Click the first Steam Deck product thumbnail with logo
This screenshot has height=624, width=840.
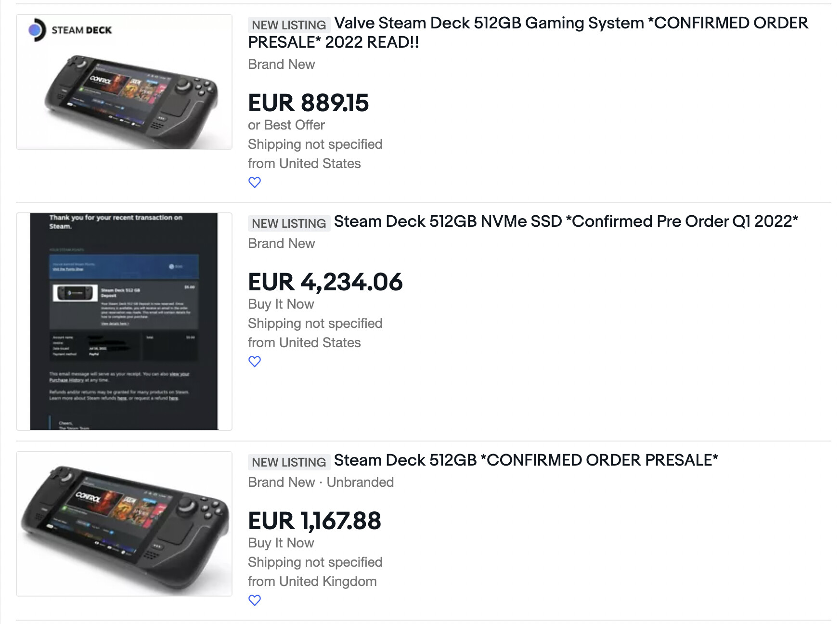124,82
